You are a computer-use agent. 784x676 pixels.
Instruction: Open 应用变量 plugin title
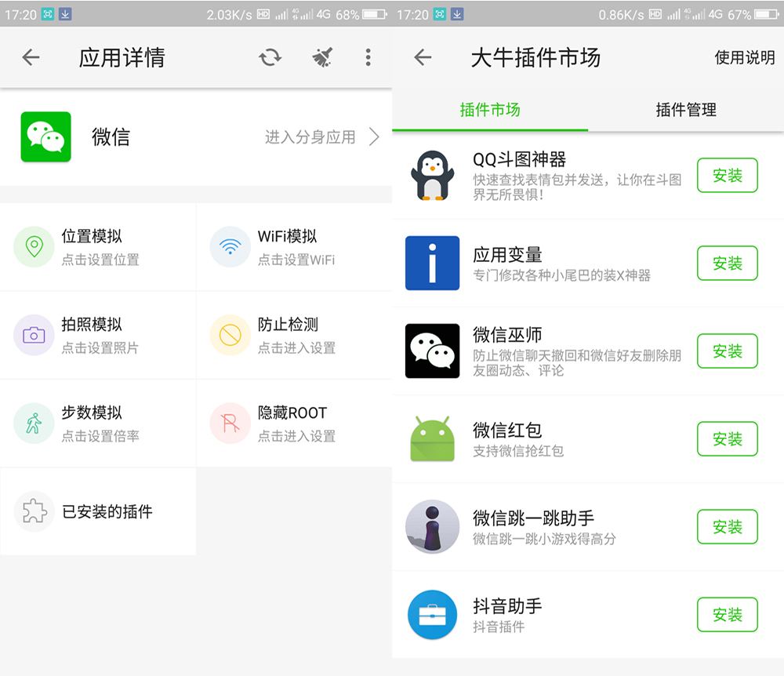point(507,255)
